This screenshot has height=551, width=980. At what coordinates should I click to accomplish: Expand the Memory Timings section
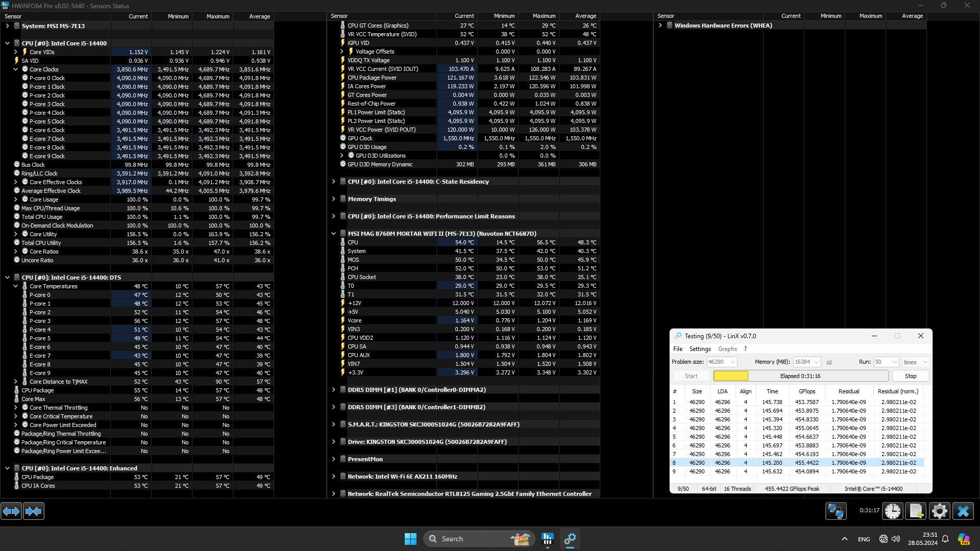point(333,199)
